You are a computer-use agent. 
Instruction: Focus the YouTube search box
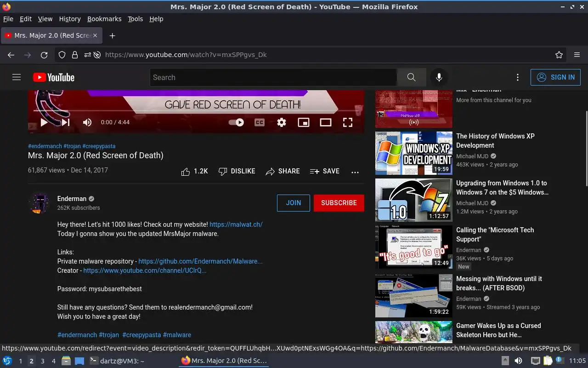click(273, 77)
